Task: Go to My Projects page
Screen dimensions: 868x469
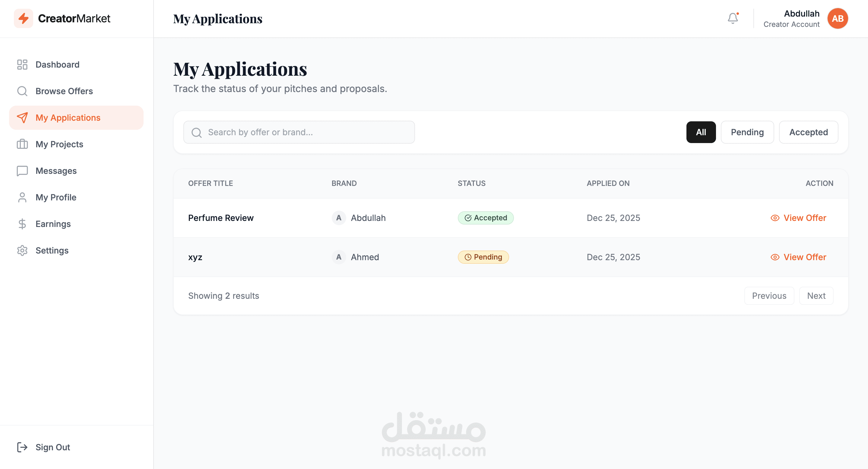Action: pyautogui.click(x=59, y=144)
